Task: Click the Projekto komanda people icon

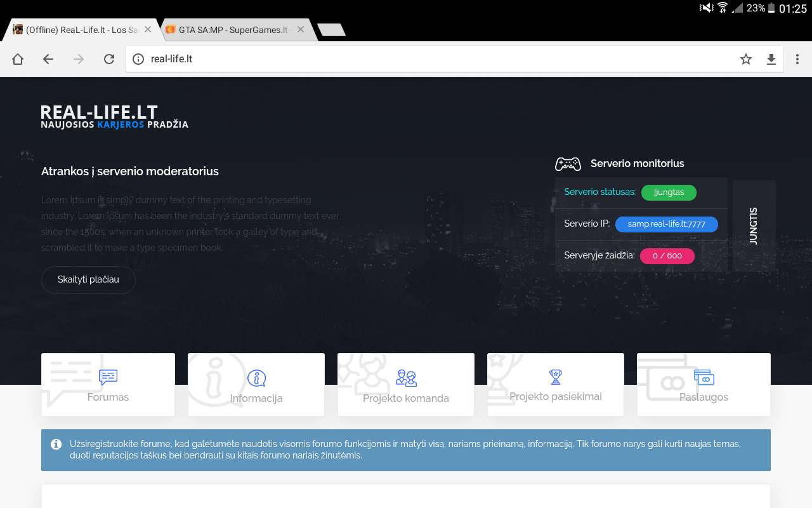Action: [x=406, y=378]
